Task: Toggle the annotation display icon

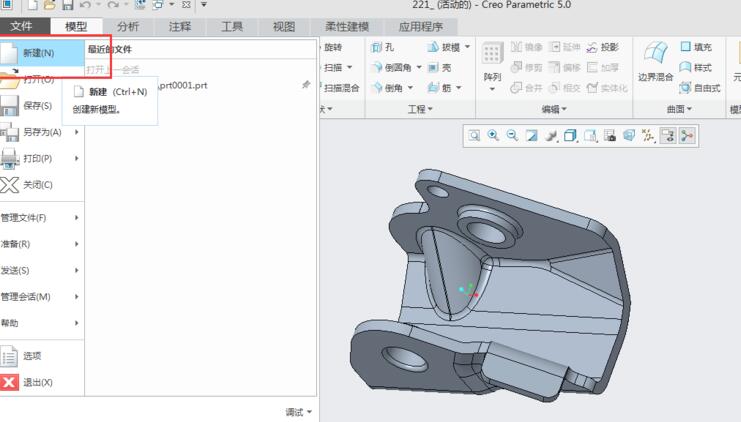Action: [x=668, y=136]
